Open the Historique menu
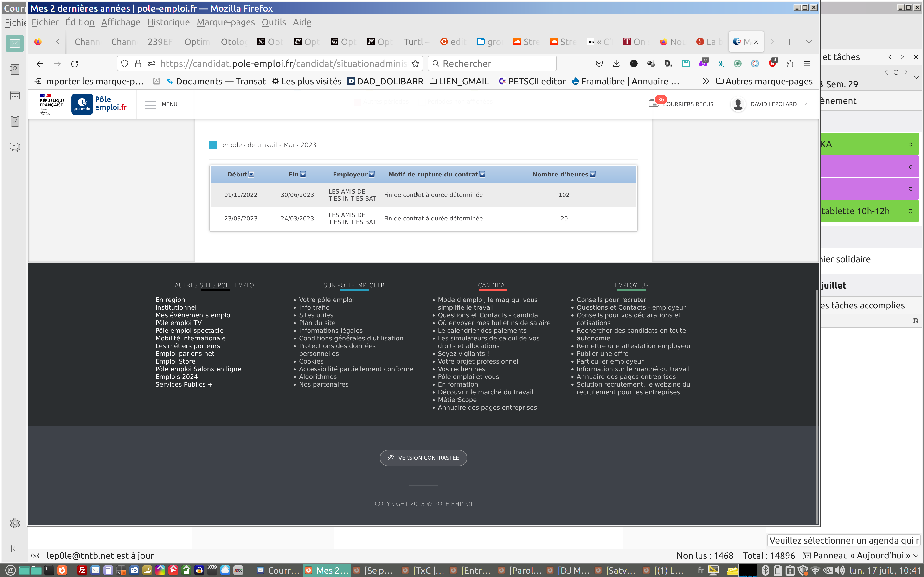 tap(168, 23)
